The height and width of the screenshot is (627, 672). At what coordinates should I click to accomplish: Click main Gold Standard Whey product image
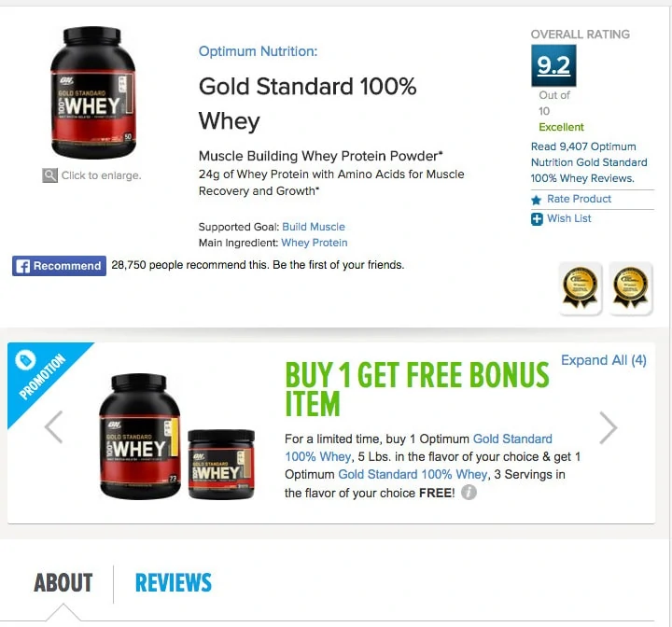(x=92, y=92)
